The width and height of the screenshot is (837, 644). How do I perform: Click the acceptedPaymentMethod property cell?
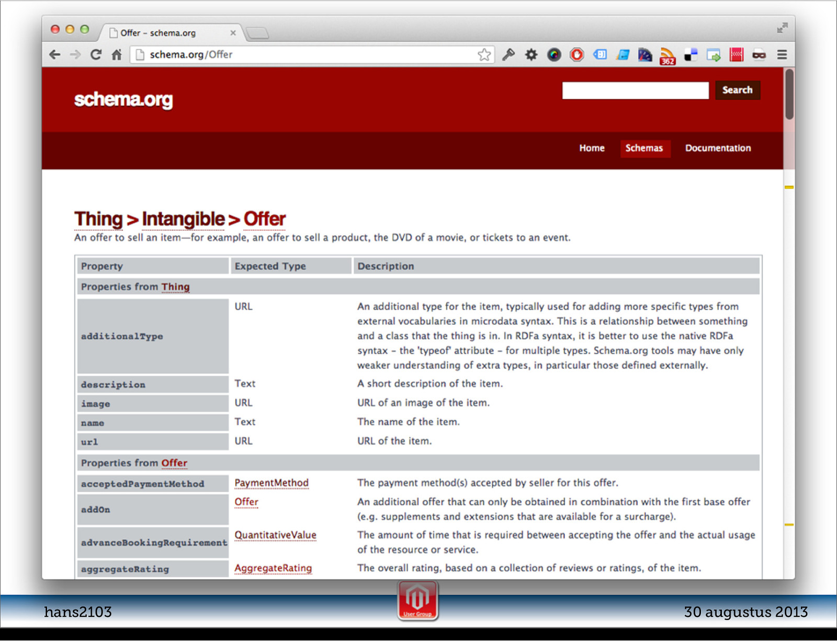(153, 484)
